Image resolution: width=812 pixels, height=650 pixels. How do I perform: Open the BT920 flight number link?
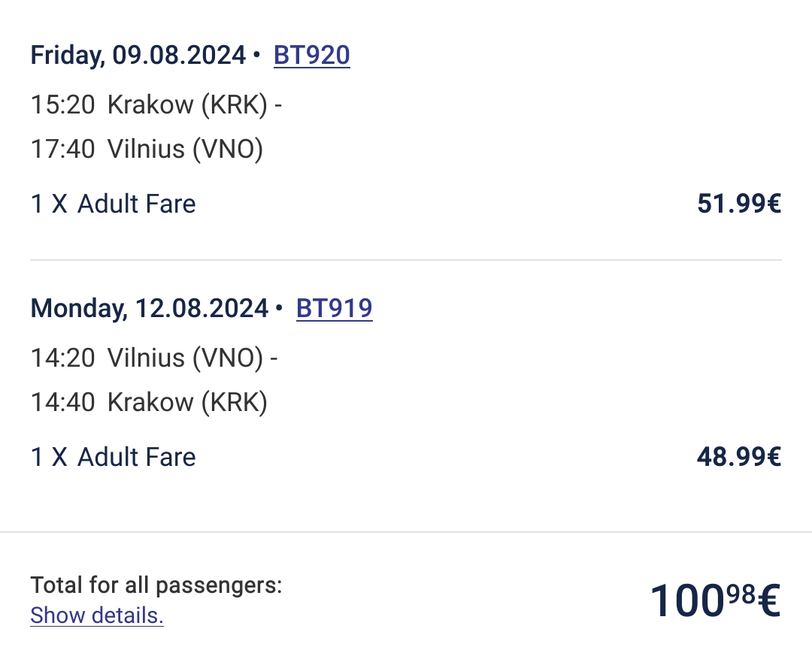pos(312,56)
